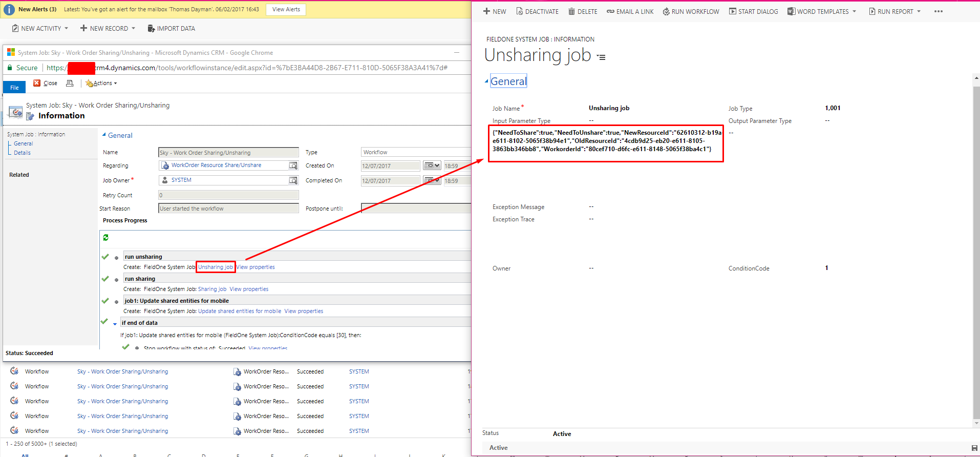Click the Status Active footer value
The height and width of the screenshot is (457, 980).
pyautogui.click(x=562, y=434)
